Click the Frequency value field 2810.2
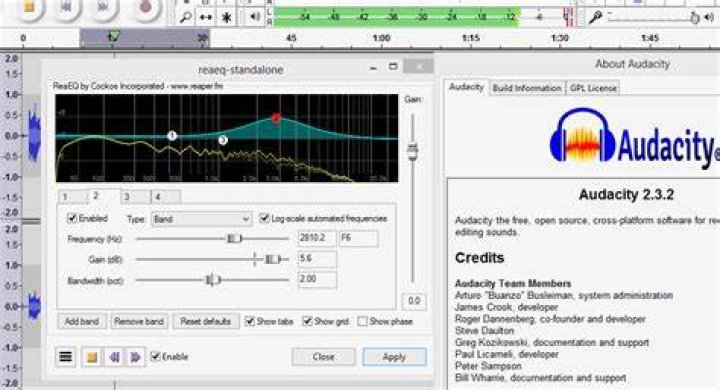The height and width of the screenshot is (390, 720). [316, 238]
